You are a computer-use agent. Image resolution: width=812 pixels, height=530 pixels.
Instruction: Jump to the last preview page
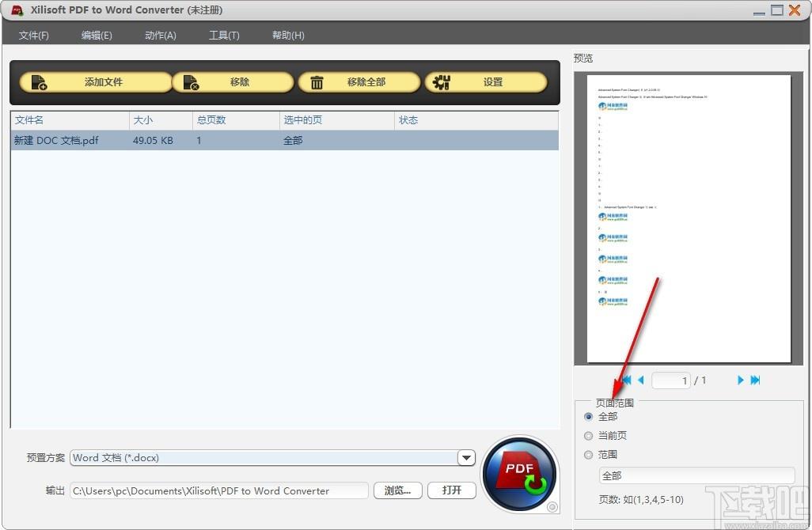pos(755,380)
